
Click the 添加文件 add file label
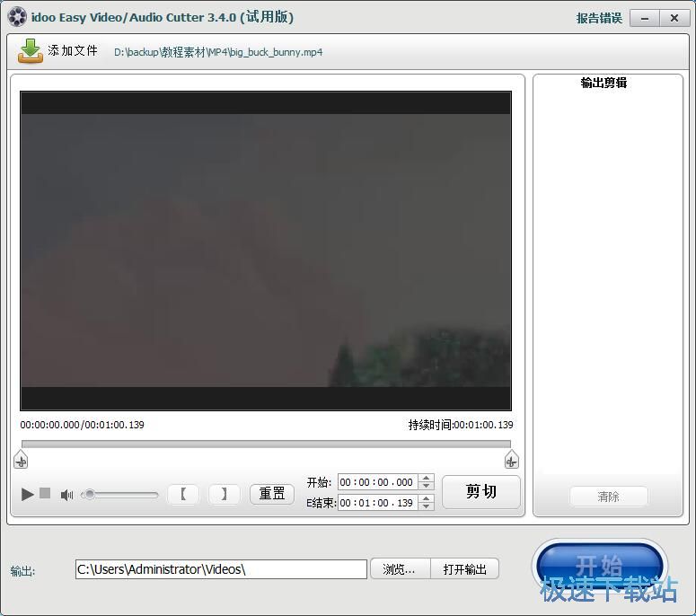(73, 50)
